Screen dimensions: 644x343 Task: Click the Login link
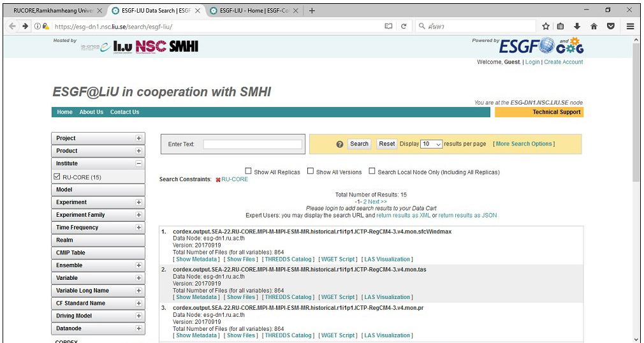click(532, 62)
